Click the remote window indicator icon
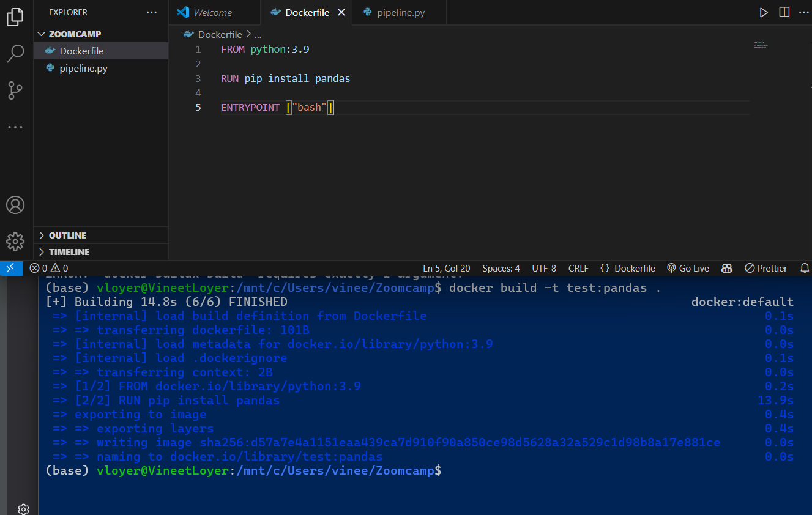Viewport: 812px width, 515px height. click(x=11, y=268)
